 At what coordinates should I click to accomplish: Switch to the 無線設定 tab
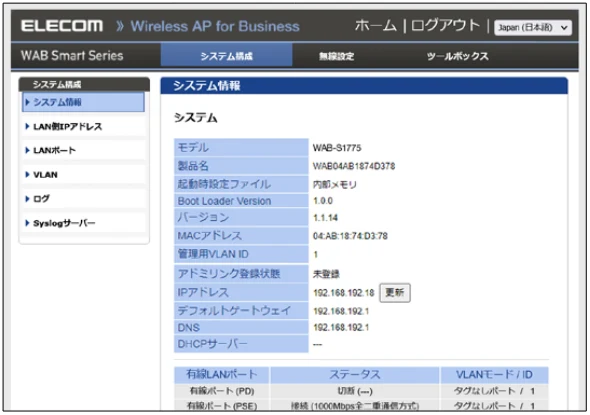tap(336, 56)
